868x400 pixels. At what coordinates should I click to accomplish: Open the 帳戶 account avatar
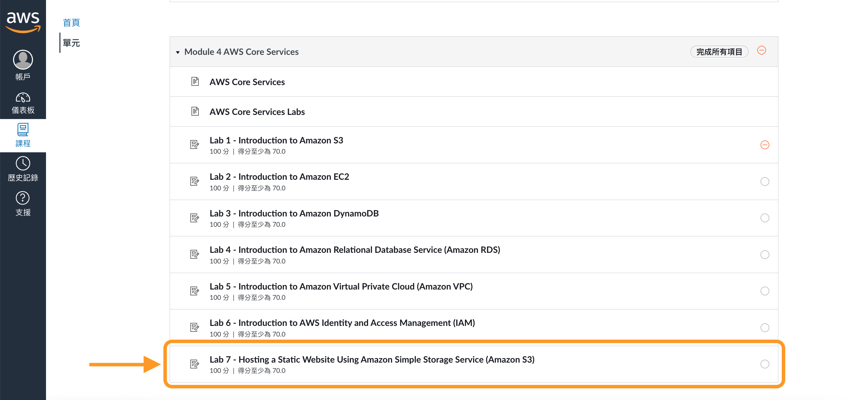coord(23,60)
